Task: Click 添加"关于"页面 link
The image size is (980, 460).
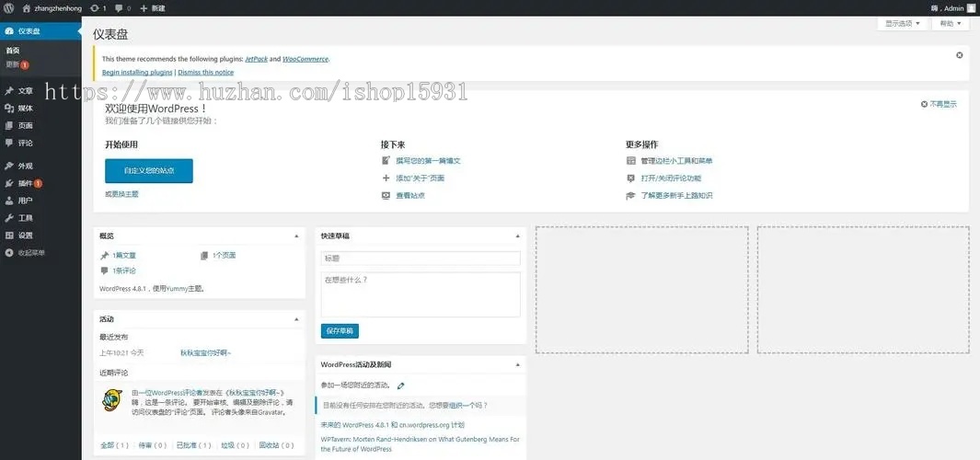Action: [420, 178]
